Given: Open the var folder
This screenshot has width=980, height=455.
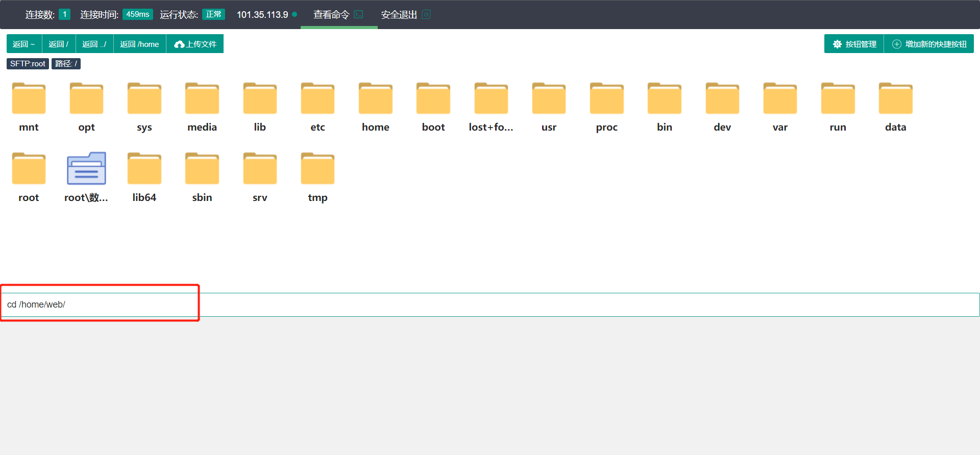Looking at the screenshot, I should (x=780, y=98).
